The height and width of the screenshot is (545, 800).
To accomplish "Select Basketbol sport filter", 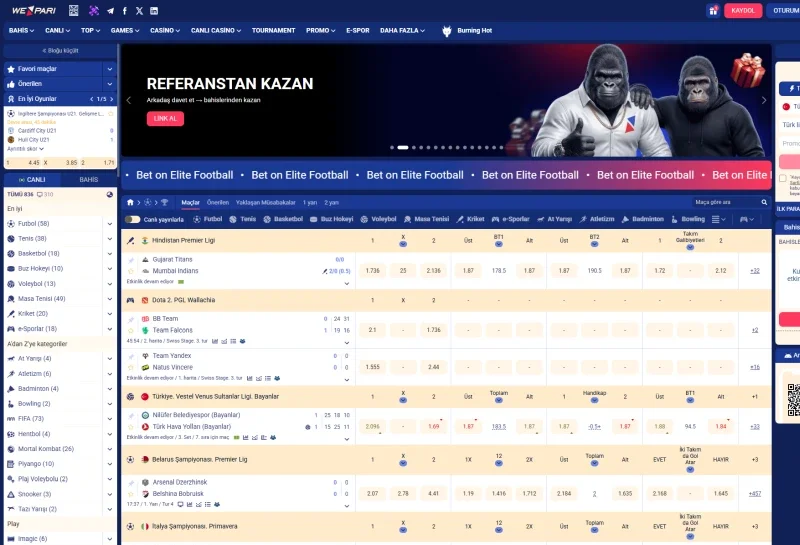I will point(283,219).
